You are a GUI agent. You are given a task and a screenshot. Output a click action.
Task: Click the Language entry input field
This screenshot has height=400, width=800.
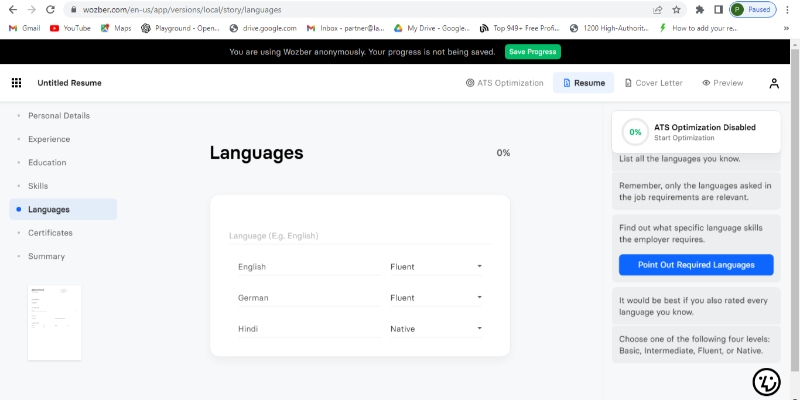click(x=359, y=236)
